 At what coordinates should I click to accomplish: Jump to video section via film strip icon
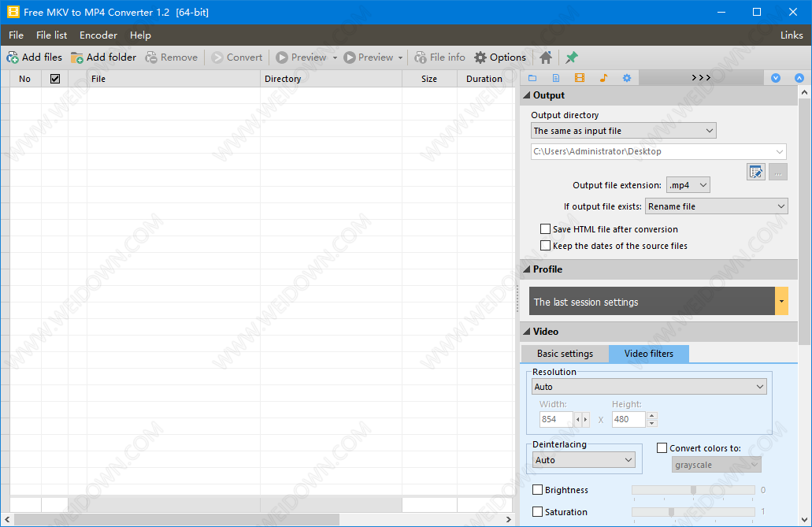click(580, 78)
